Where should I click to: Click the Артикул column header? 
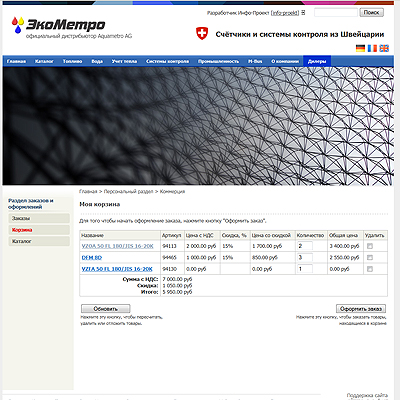171,235
